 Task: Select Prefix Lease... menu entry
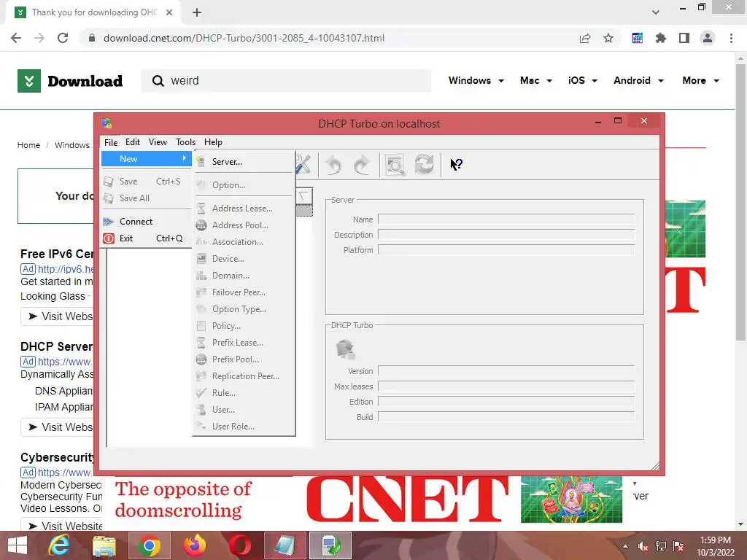(x=244, y=343)
